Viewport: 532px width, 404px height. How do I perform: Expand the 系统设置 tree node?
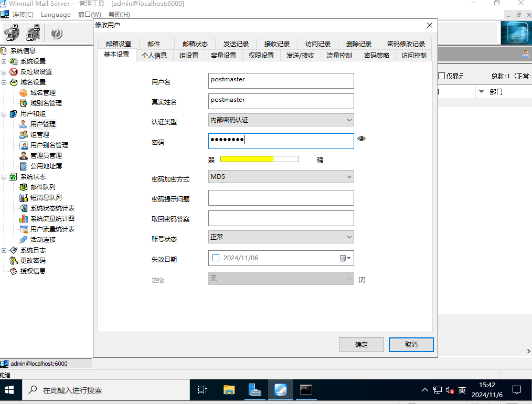coord(4,61)
